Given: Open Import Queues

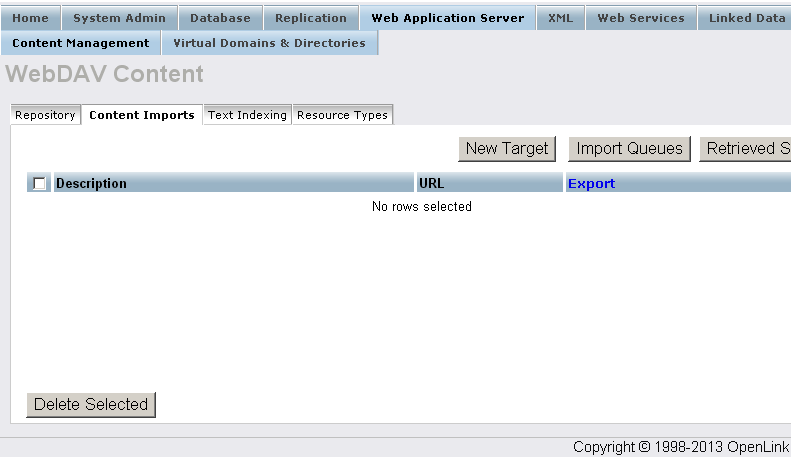Looking at the screenshot, I should [629, 149].
